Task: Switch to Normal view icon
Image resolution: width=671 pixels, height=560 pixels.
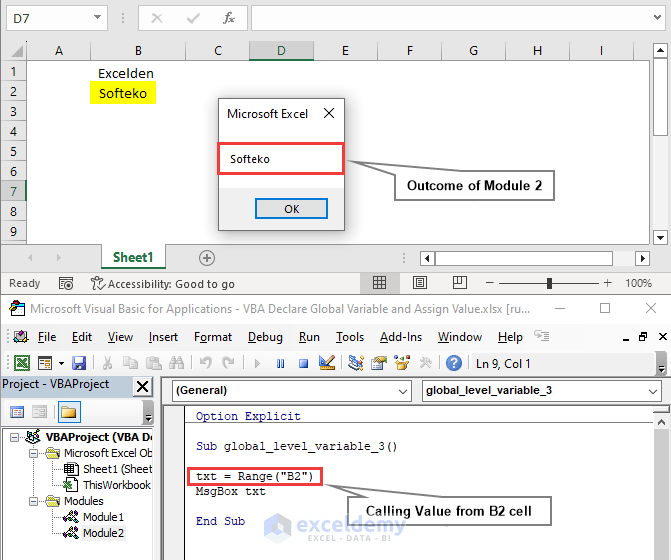Action: point(379,283)
